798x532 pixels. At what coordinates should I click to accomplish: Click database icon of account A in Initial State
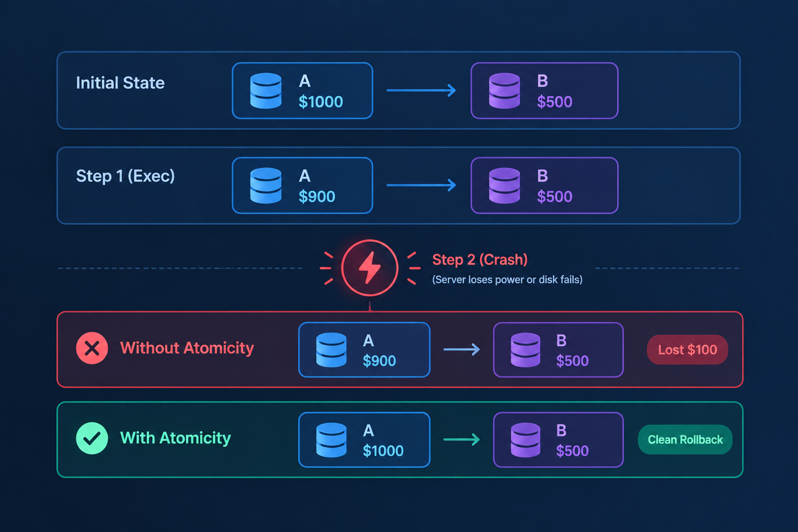click(266, 91)
